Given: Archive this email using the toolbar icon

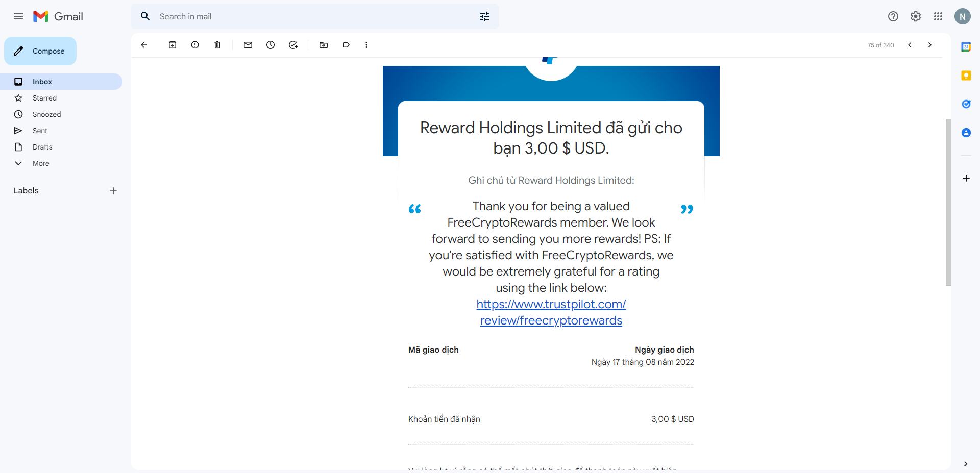Looking at the screenshot, I should tap(173, 45).
